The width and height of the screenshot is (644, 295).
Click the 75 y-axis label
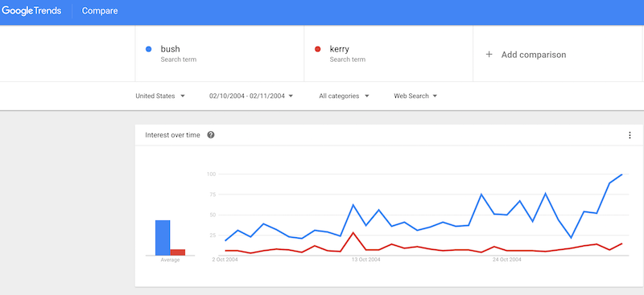(x=213, y=195)
